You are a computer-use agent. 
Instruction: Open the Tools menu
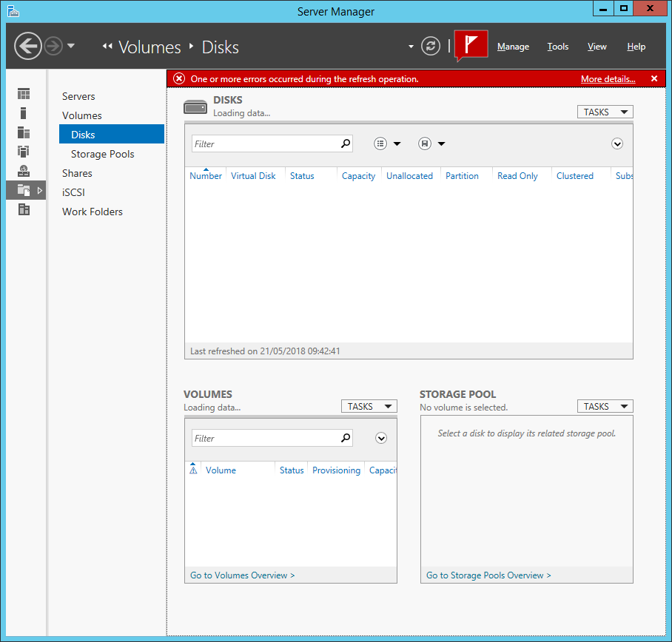point(557,47)
